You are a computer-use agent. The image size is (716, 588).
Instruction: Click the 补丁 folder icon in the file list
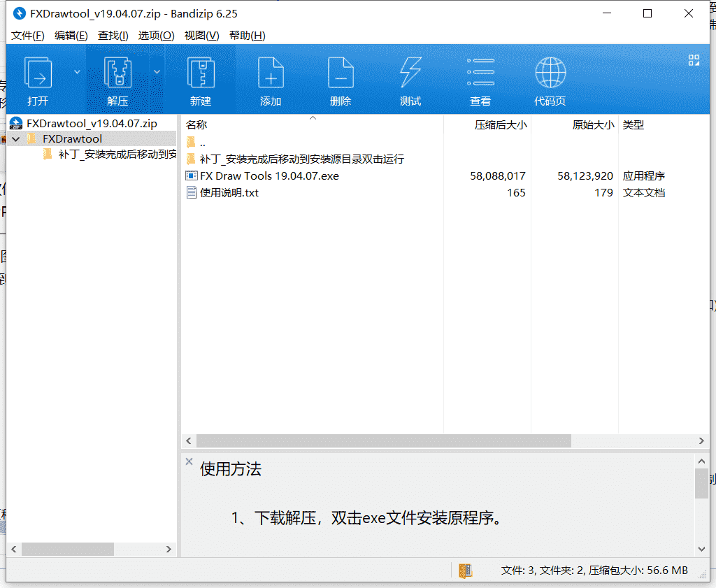pyautogui.click(x=191, y=159)
